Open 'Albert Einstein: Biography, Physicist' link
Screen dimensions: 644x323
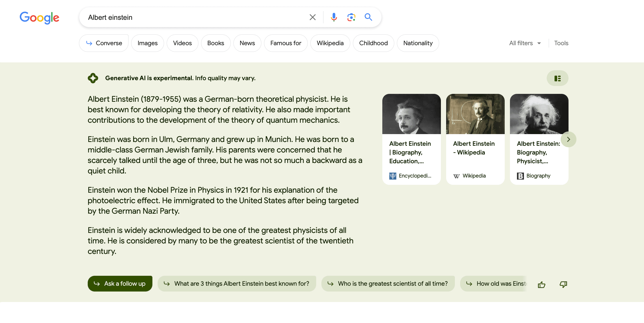click(x=538, y=152)
